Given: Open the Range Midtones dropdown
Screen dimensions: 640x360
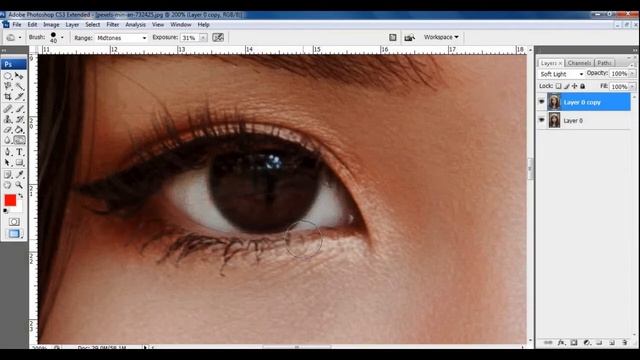Looking at the screenshot, I should [x=121, y=38].
